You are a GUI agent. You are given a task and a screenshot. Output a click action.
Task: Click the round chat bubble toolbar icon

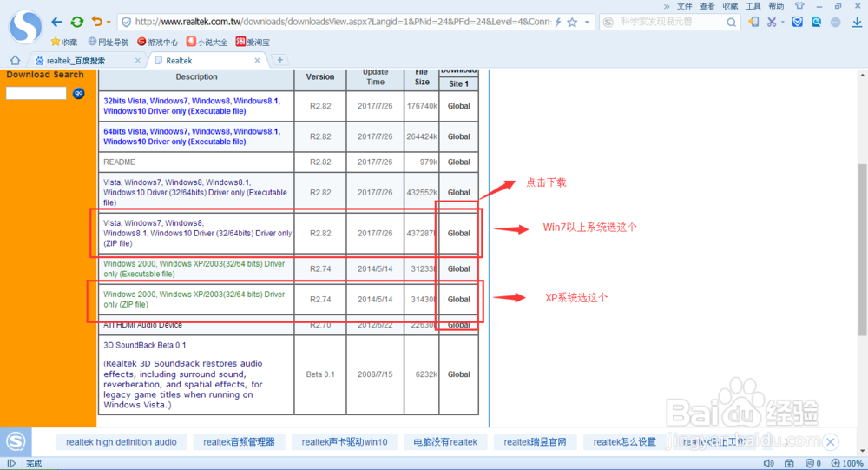(x=835, y=23)
